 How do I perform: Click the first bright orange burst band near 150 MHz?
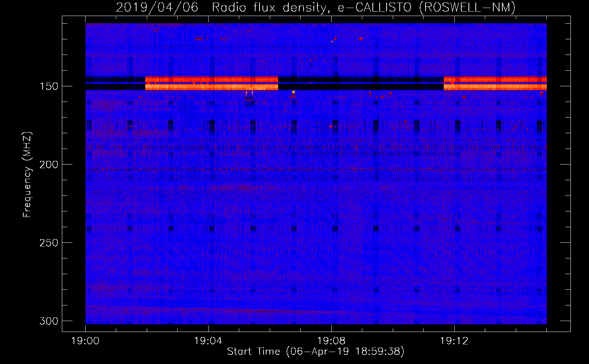pyautogui.click(x=212, y=83)
